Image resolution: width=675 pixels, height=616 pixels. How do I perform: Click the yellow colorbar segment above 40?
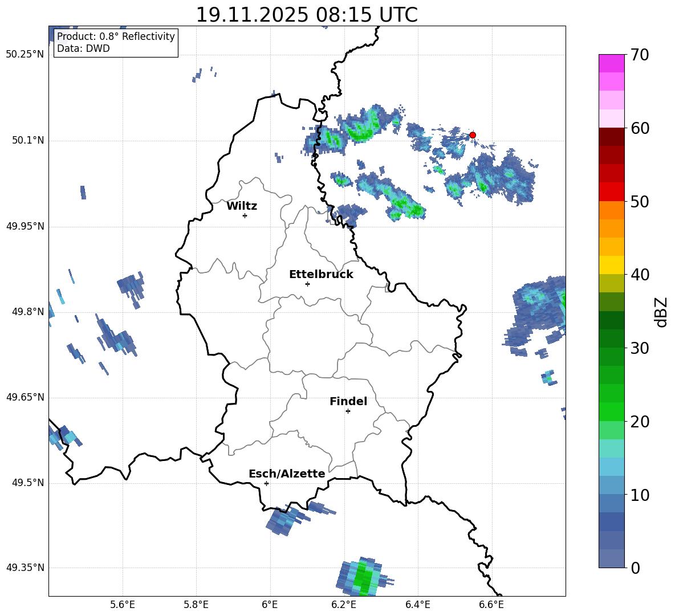(x=611, y=266)
